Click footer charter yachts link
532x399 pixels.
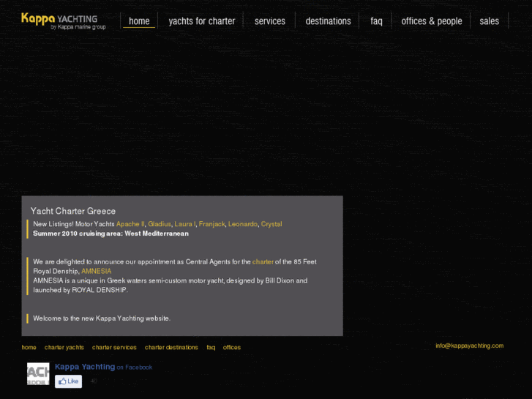pyautogui.click(x=64, y=347)
